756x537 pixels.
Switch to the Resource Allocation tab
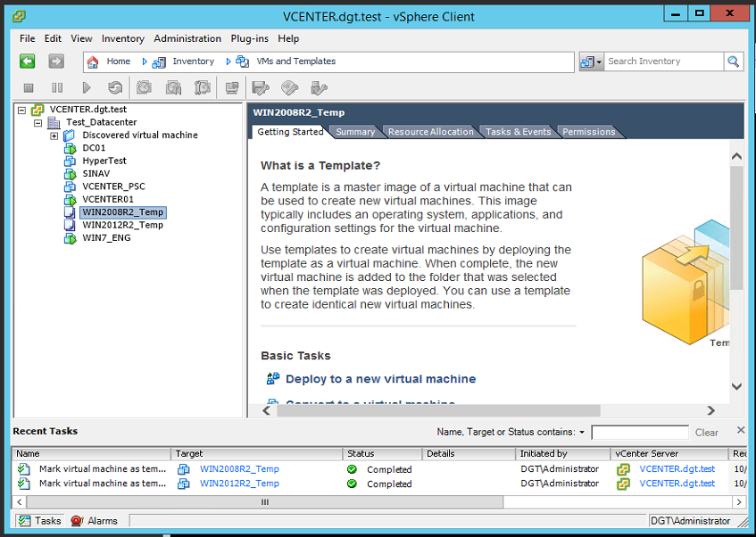click(x=430, y=132)
